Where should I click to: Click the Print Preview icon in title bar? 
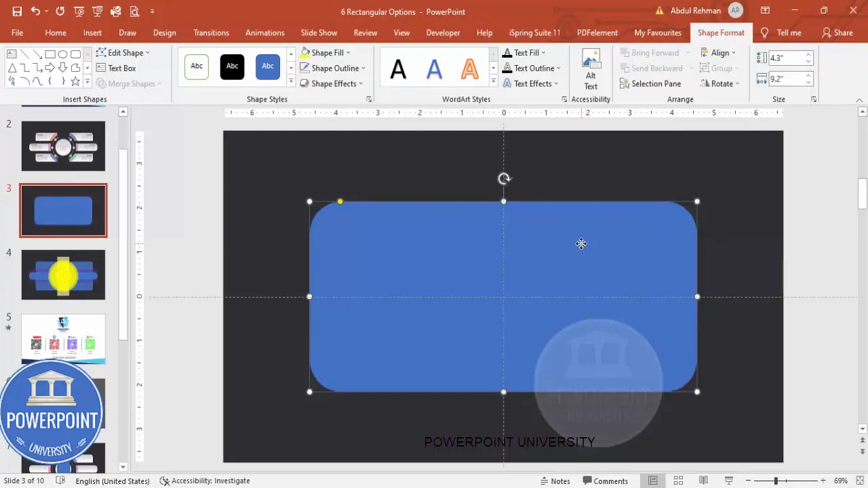pyautogui.click(x=134, y=12)
